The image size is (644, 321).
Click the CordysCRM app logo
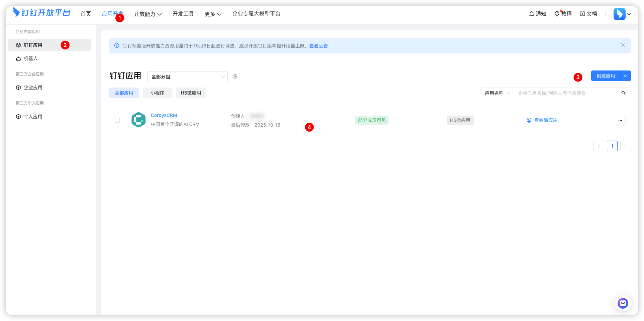click(138, 120)
